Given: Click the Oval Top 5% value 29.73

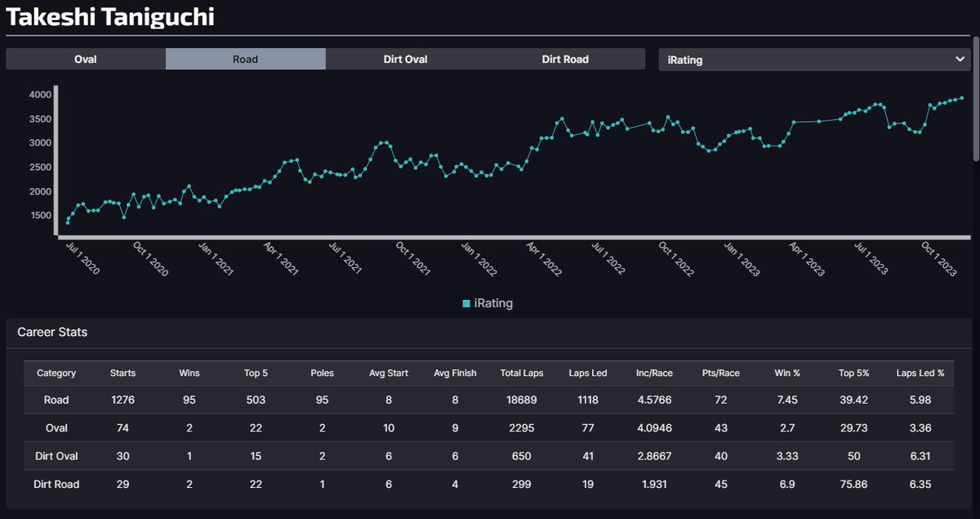Looking at the screenshot, I should click(x=853, y=428).
